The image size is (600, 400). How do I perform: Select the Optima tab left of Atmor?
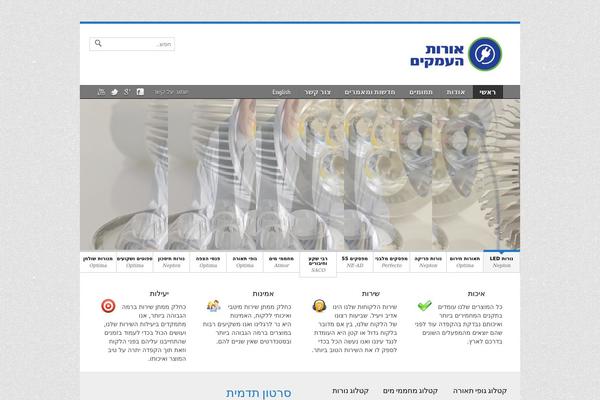click(245, 262)
